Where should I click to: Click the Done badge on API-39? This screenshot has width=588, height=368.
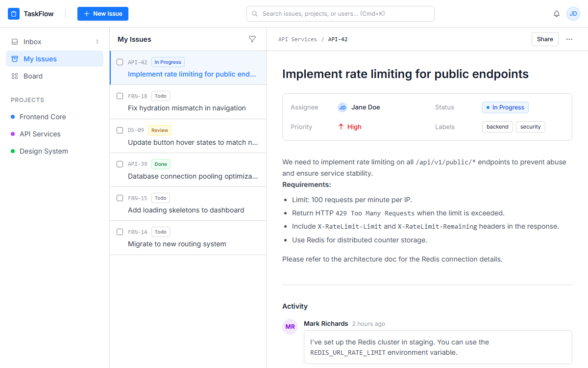coord(161,164)
